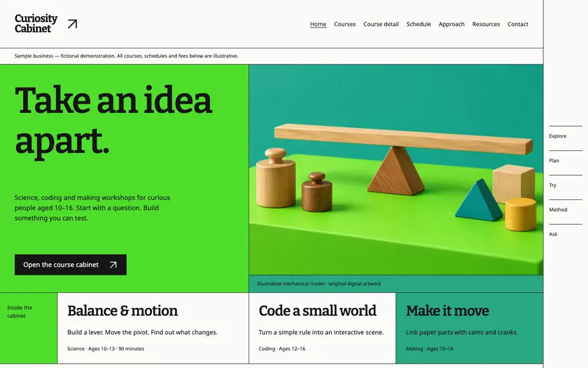Image resolution: width=588 pixels, height=368 pixels.
Task: Click the Coding · Ages 12–16 text
Action: [x=282, y=348]
